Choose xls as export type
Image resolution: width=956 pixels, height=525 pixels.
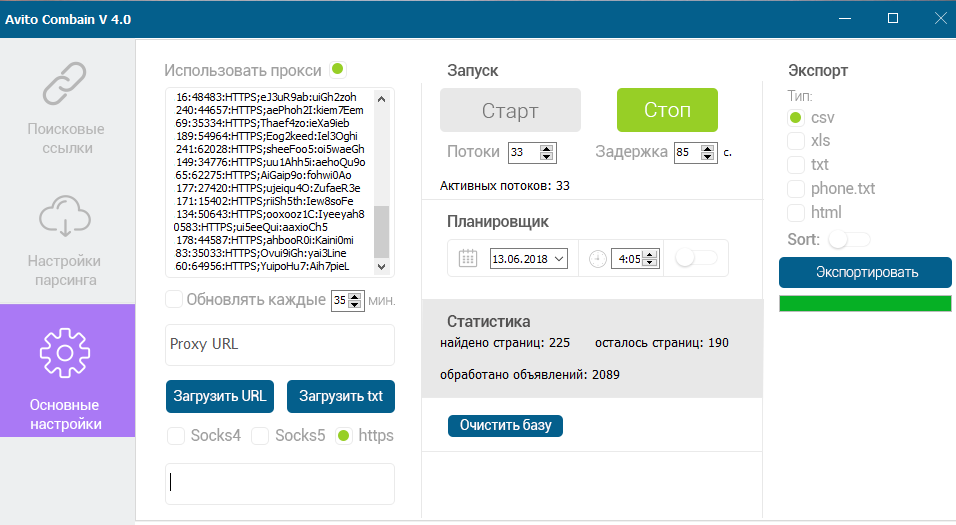point(796,141)
